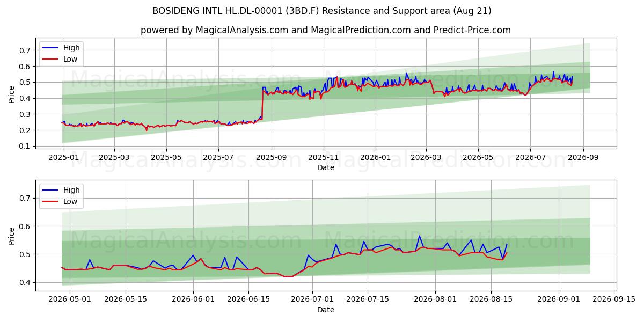Click the 'powered by MagicalAnalysis.com' subtitle
This screenshot has height=322, width=644.
pos(326,30)
